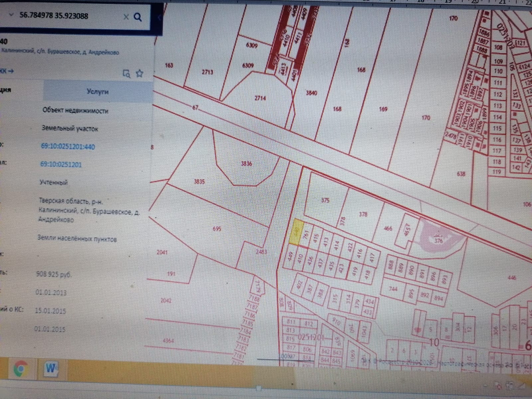Follow the КК arrow link

(7, 71)
